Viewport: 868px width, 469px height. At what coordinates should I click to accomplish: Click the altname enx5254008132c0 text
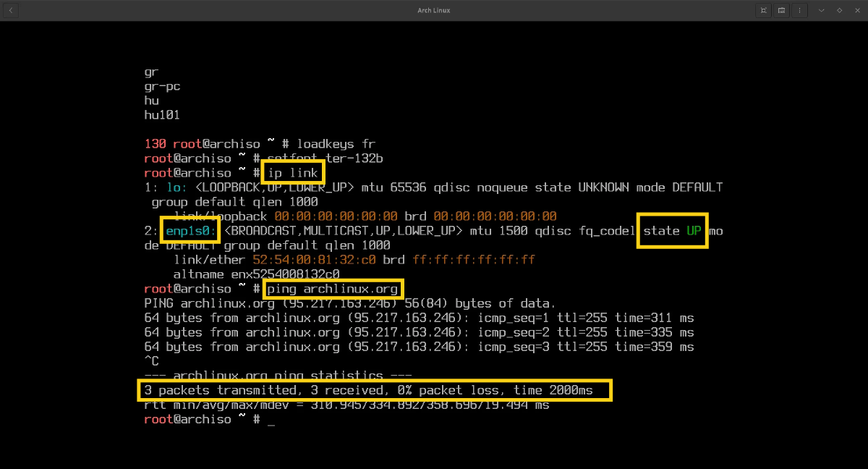(x=256, y=274)
